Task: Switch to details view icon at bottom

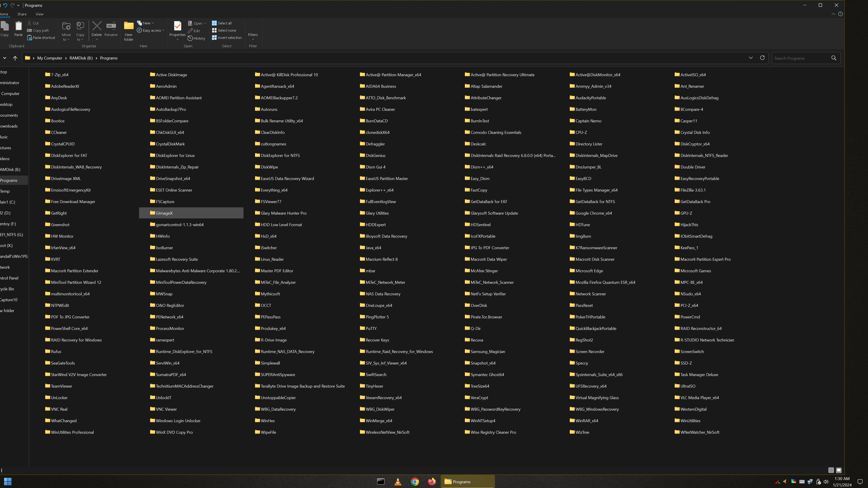Action: pyautogui.click(x=831, y=470)
